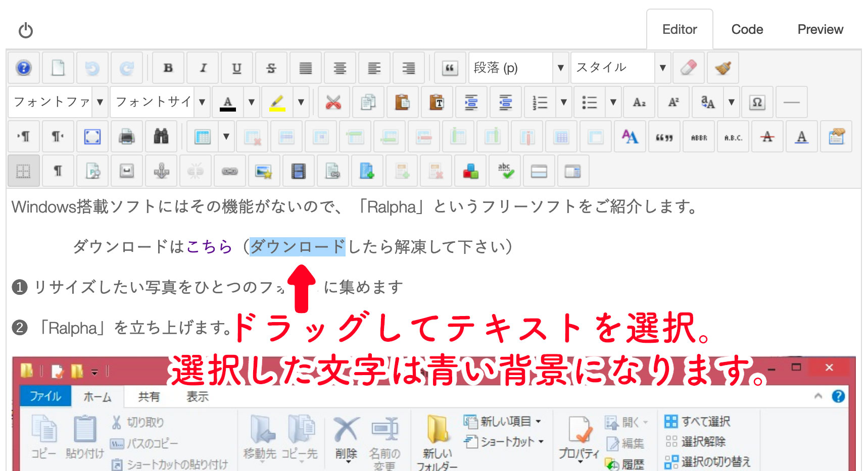Toggle Bold formatting
This screenshot has height=471, width=868.
(x=168, y=68)
